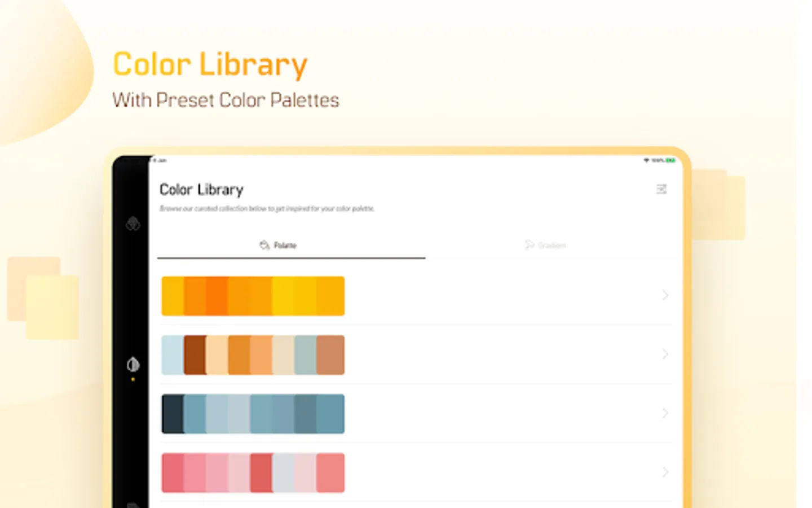Tap the Wi-Fi status icon
This screenshot has height=508, width=812.
tap(646, 160)
